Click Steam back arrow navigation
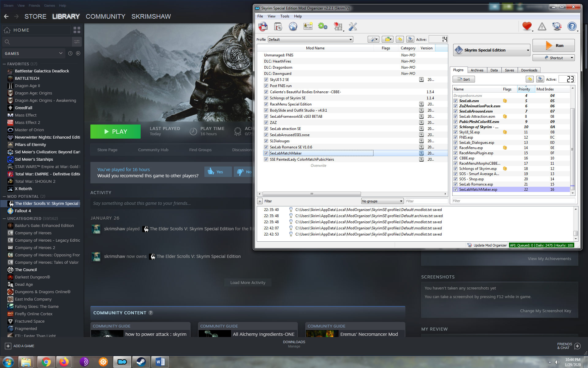Viewport: 588px width, 368px height. click(x=6, y=17)
